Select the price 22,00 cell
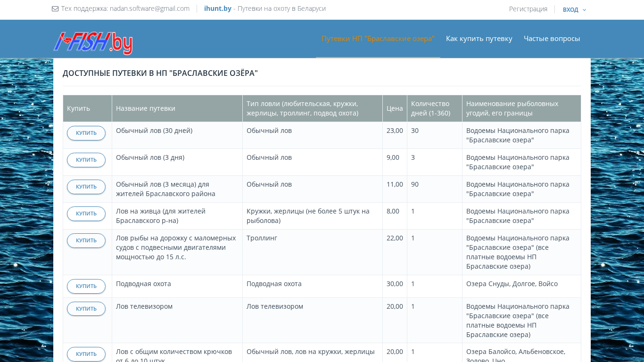 pos(395,252)
